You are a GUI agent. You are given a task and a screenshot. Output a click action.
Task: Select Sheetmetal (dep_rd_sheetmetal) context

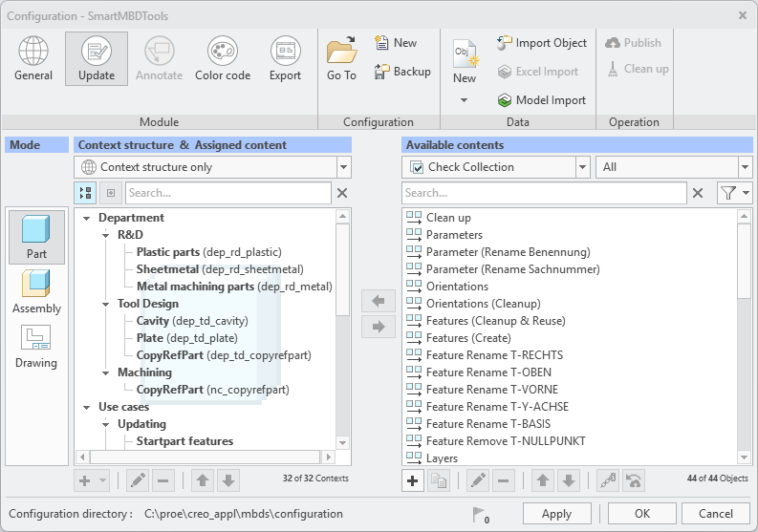[220, 269]
